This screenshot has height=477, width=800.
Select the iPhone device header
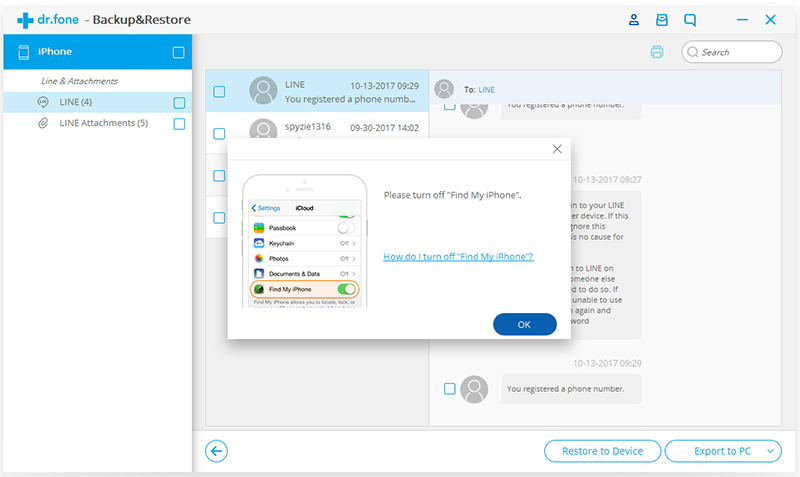(x=98, y=52)
